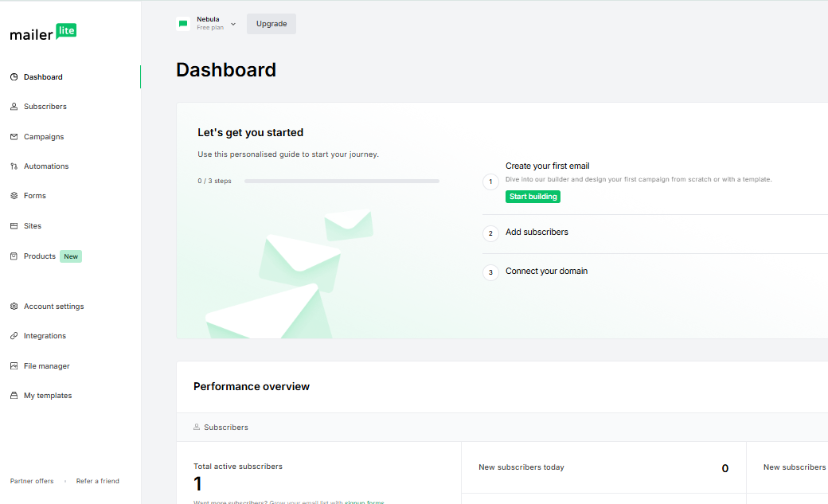Follow the signup forms link

(365, 502)
